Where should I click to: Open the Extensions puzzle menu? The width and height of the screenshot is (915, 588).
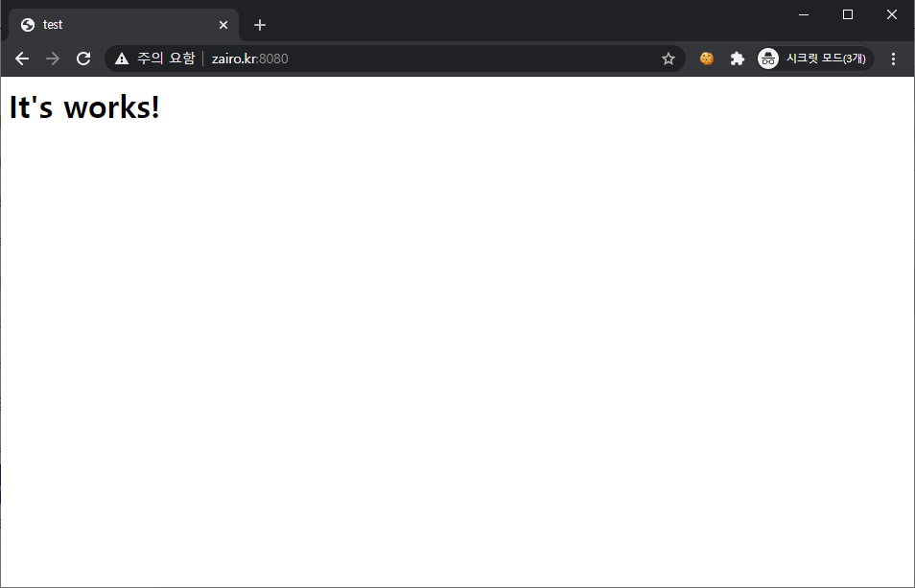click(x=738, y=59)
